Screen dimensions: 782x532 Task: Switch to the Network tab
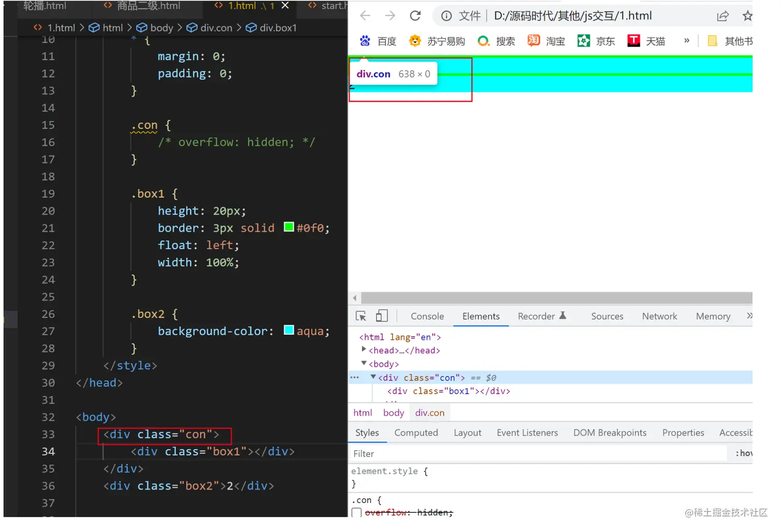coord(659,316)
